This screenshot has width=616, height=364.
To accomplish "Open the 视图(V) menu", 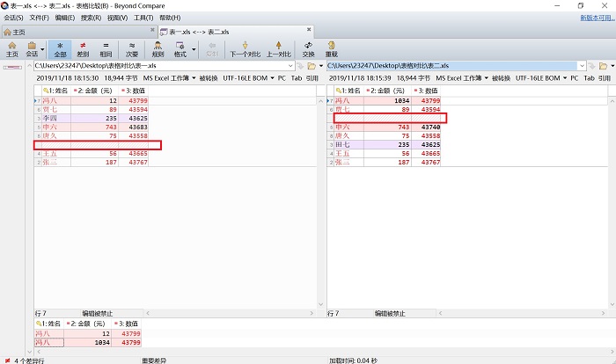I will 117,18.
